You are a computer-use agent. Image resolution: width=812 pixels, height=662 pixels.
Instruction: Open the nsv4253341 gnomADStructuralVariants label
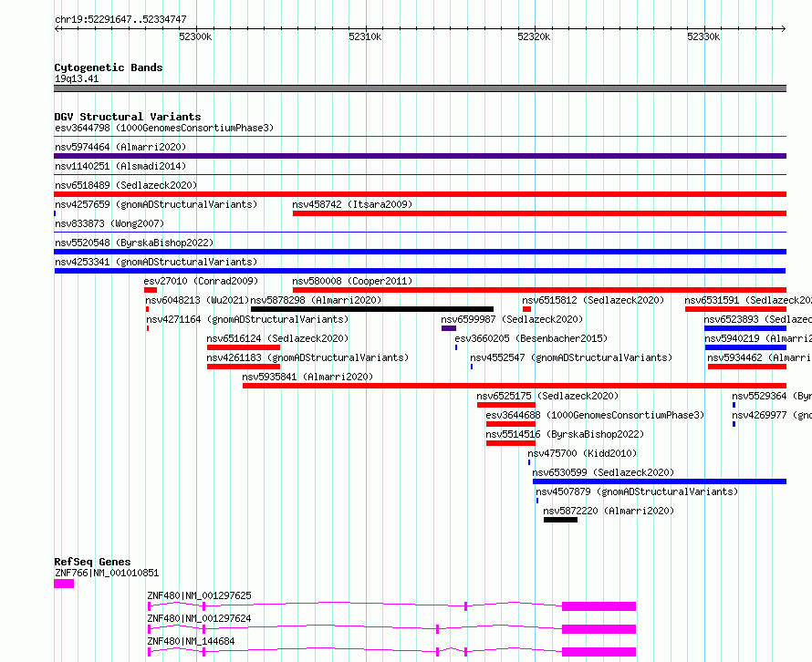coord(156,262)
